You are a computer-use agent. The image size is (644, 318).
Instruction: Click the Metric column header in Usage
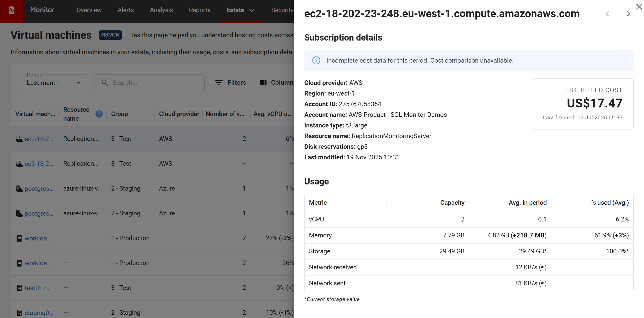(x=318, y=203)
